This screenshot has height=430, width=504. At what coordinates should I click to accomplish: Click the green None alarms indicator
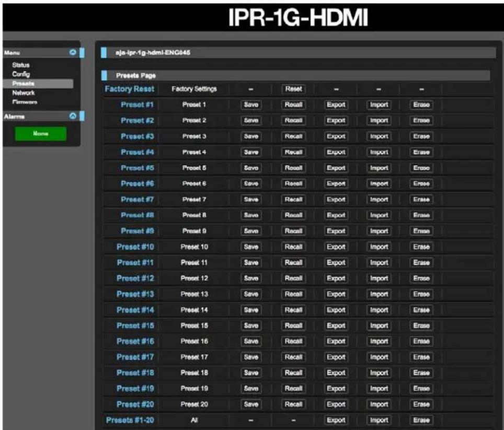(x=40, y=134)
